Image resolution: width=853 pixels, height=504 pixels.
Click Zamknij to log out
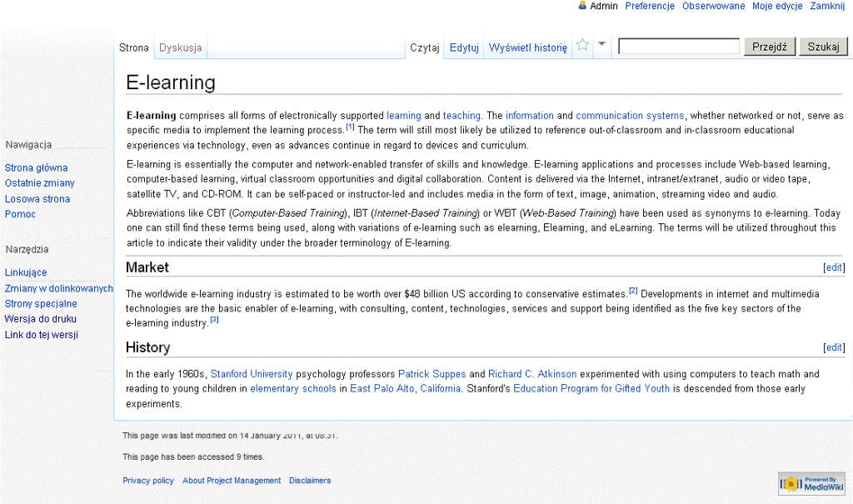tap(827, 6)
